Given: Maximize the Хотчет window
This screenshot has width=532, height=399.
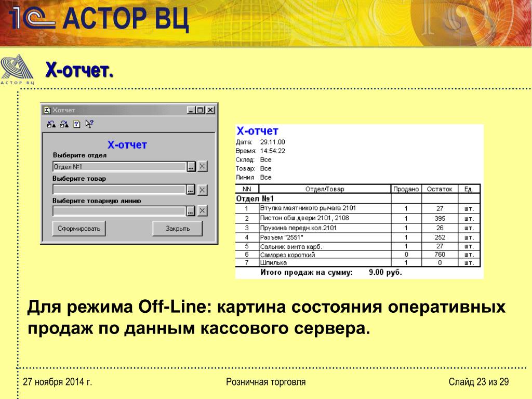Looking at the screenshot, I should coord(200,110).
